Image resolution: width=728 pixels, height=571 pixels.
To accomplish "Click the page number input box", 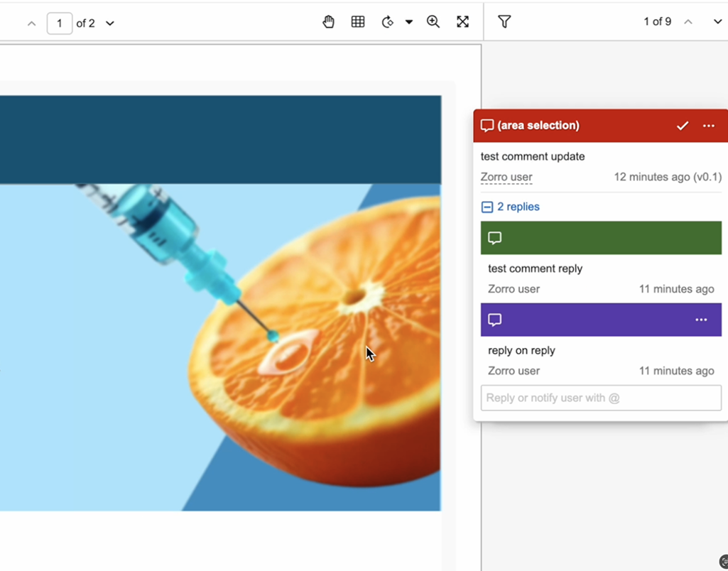I will pyautogui.click(x=60, y=23).
